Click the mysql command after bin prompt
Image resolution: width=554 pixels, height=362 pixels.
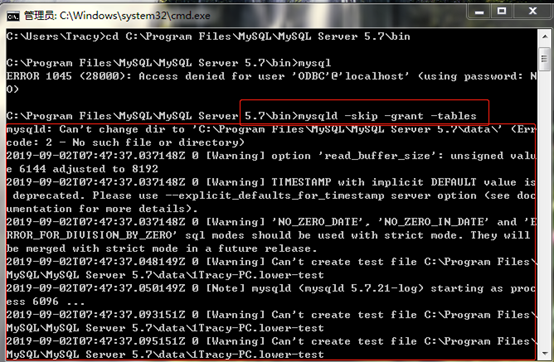pyautogui.click(x=314, y=63)
